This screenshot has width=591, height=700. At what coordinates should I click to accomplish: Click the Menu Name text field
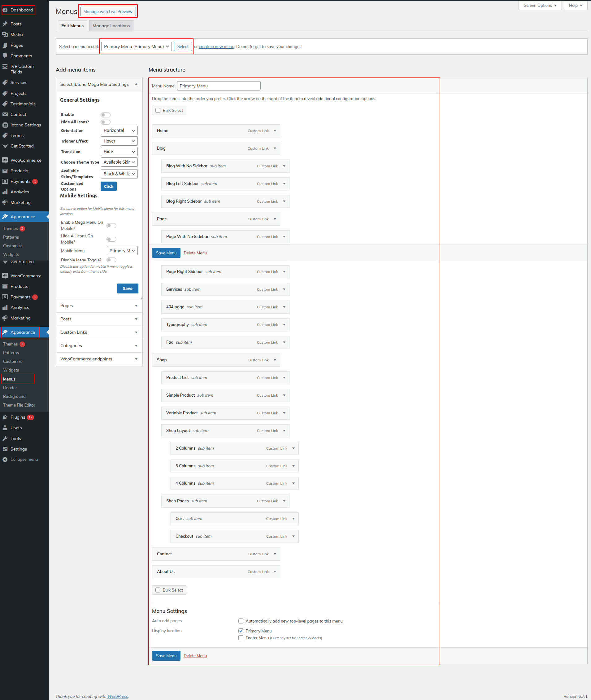click(x=219, y=86)
